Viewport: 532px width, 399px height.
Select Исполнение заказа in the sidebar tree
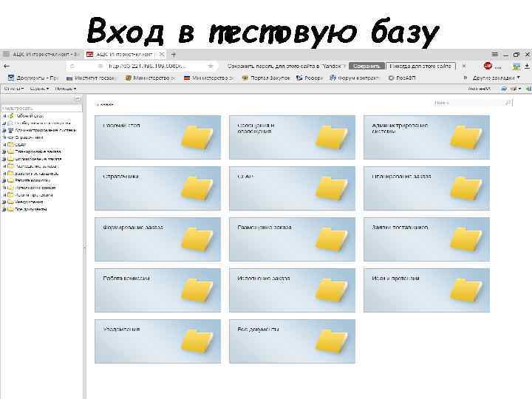pos(35,188)
